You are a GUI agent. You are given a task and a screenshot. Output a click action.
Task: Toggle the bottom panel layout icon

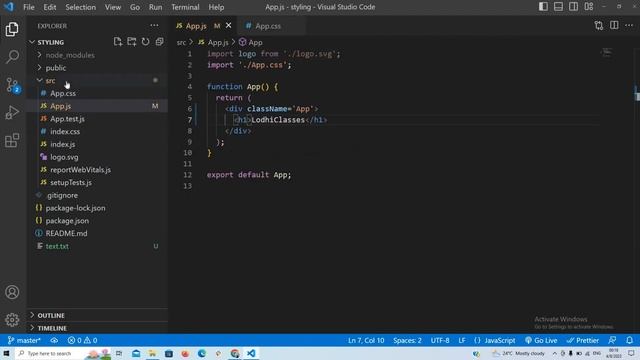(558, 7)
